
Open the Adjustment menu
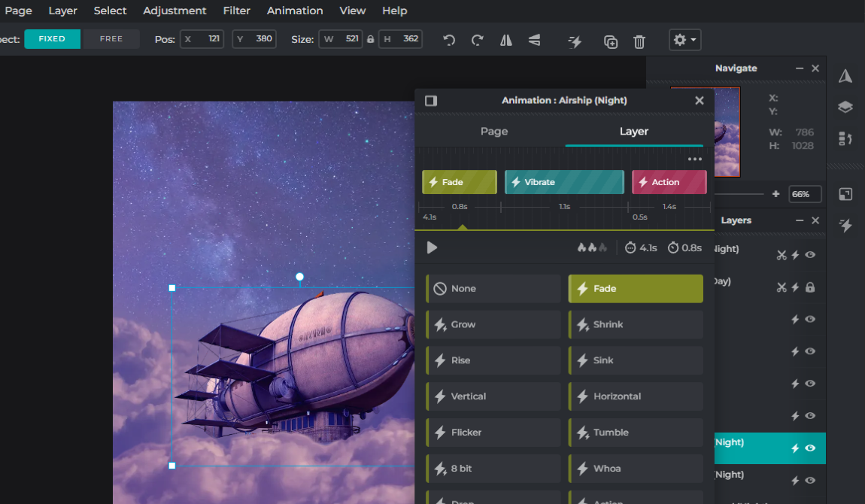tap(175, 11)
